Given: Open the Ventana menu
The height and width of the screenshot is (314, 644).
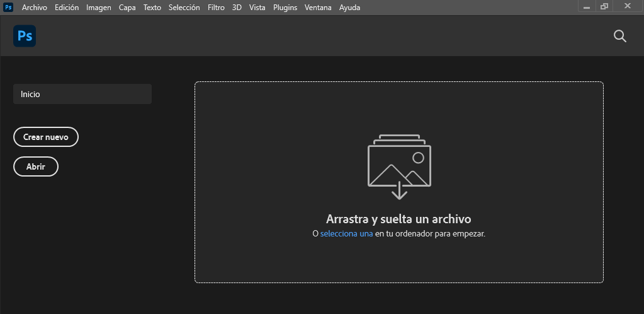Looking at the screenshot, I should pos(318,8).
